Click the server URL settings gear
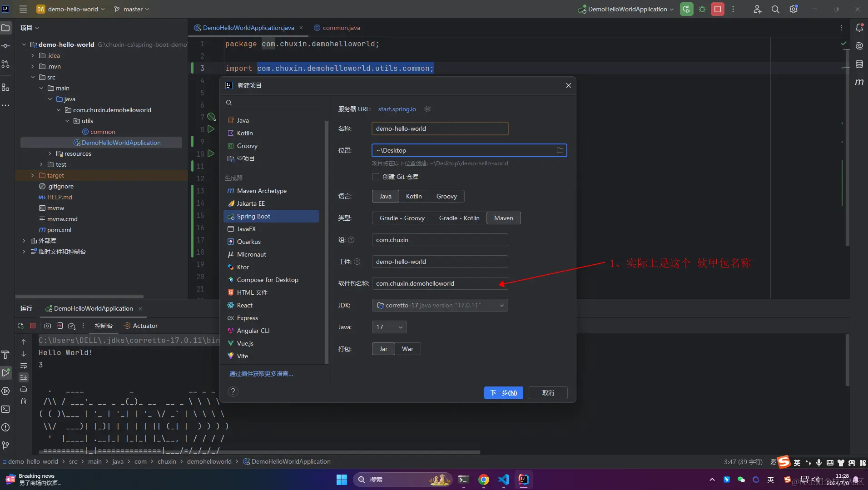 (427, 109)
